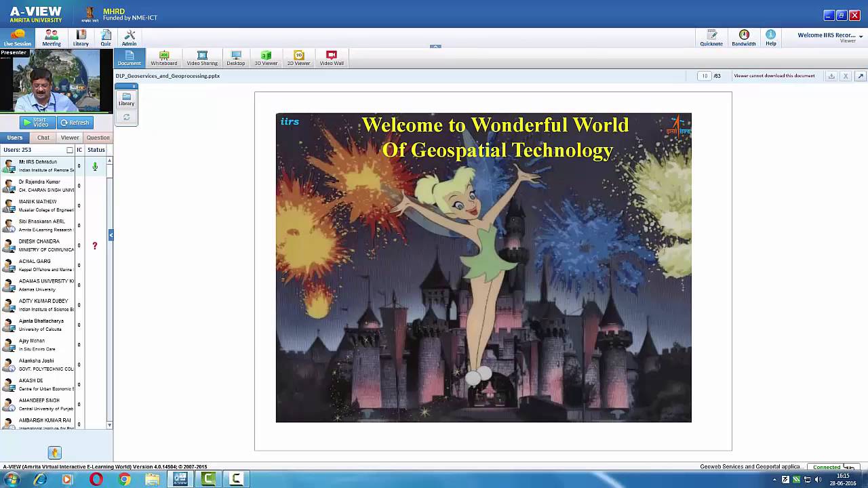Switch to the Desktop sharing view
868x488 pixels.
[x=236, y=58]
